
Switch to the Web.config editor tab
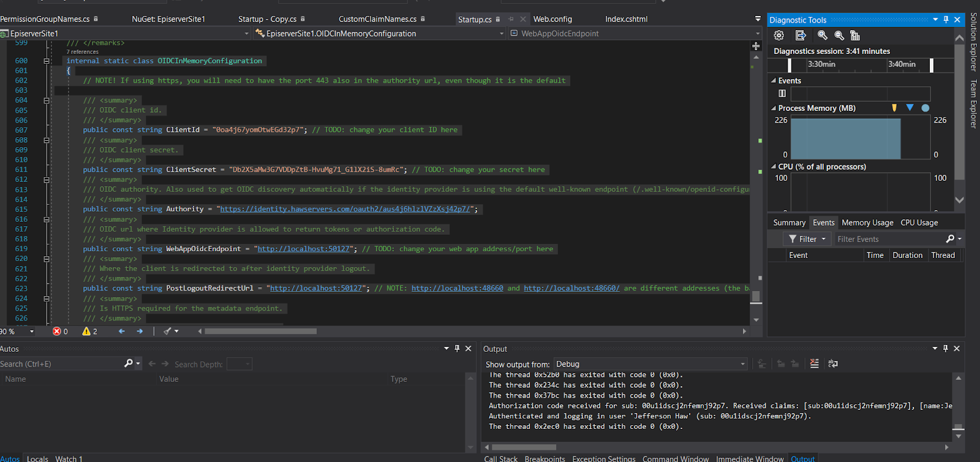tap(552, 19)
